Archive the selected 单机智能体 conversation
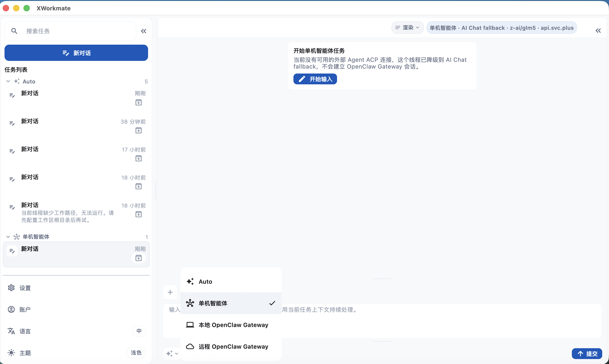 click(138, 258)
